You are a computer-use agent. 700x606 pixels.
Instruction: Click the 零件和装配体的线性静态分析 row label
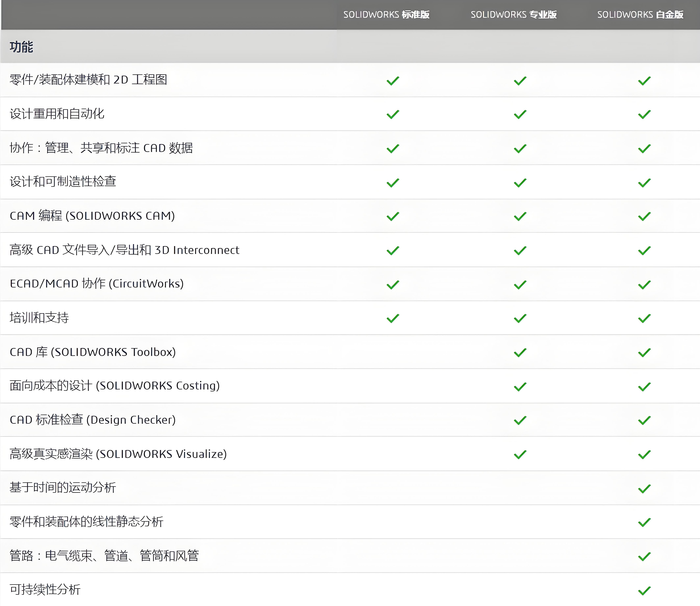87,521
